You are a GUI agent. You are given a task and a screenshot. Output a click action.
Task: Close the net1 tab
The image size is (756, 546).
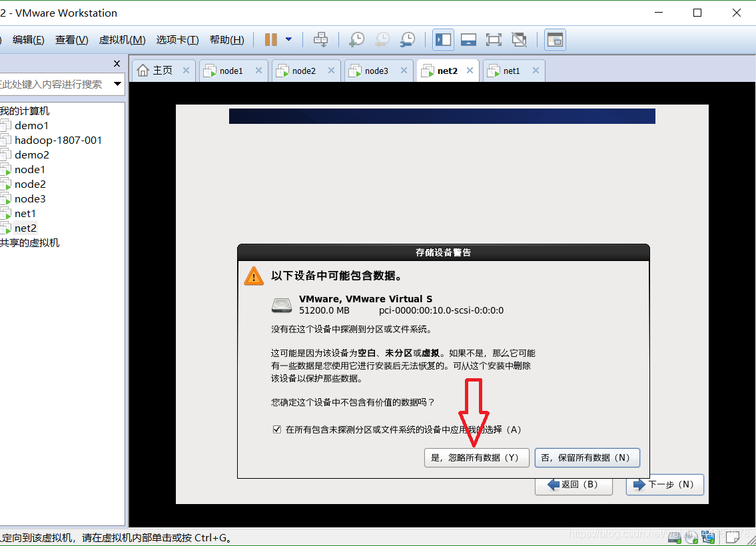click(536, 71)
